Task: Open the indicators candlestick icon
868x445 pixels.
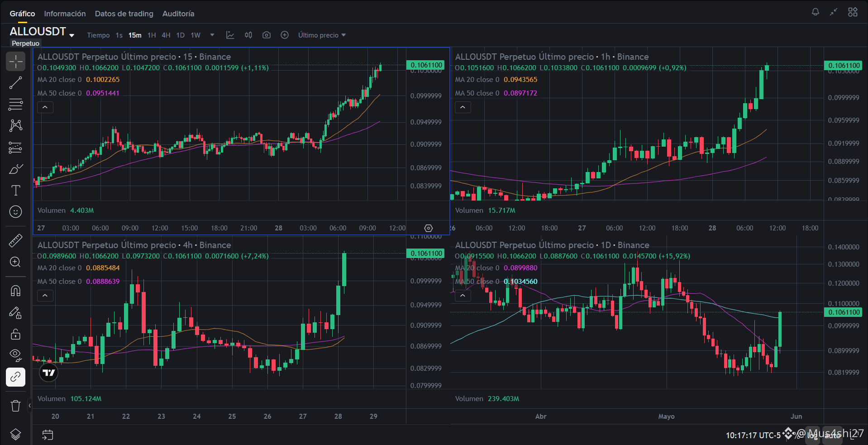Action: coord(248,35)
